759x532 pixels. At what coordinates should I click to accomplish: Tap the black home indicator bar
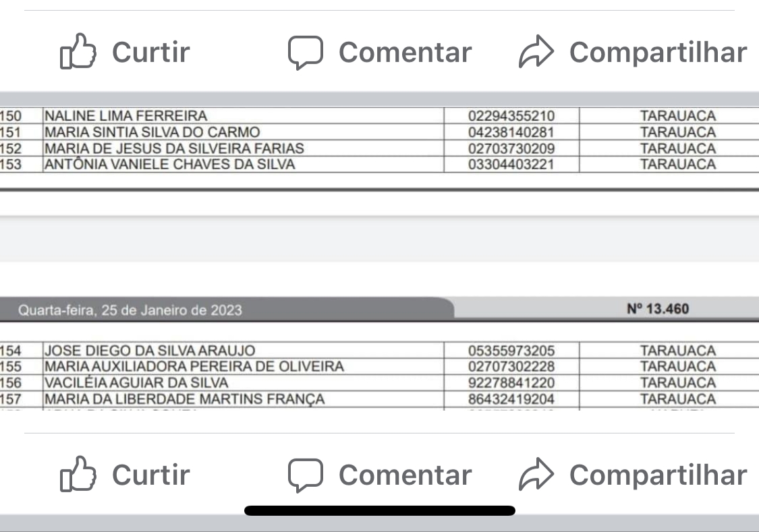pyautogui.click(x=379, y=510)
